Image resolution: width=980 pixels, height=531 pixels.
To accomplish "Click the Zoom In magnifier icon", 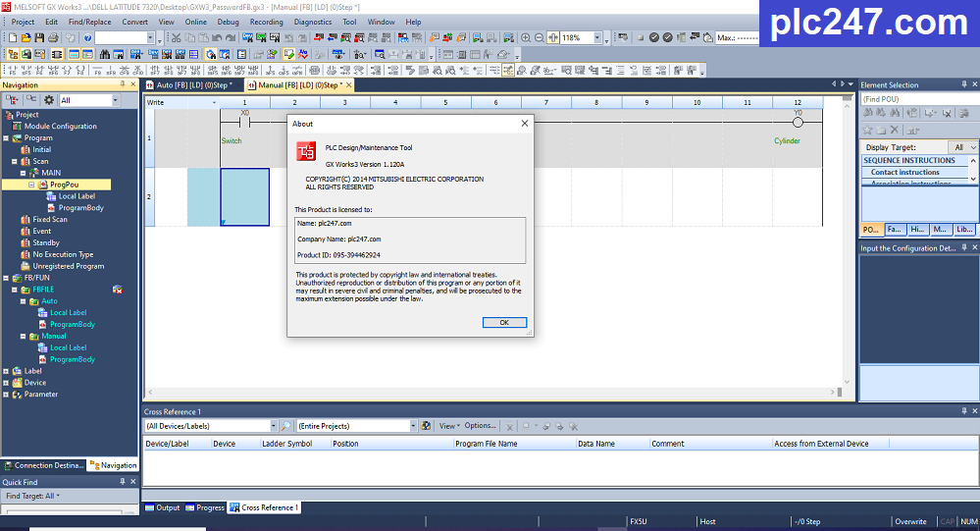I will tap(526, 37).
